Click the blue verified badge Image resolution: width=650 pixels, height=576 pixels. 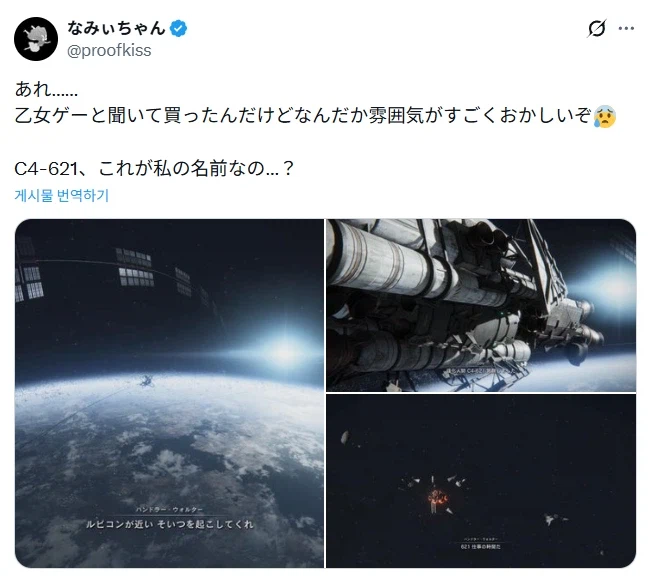pos(178,28)
